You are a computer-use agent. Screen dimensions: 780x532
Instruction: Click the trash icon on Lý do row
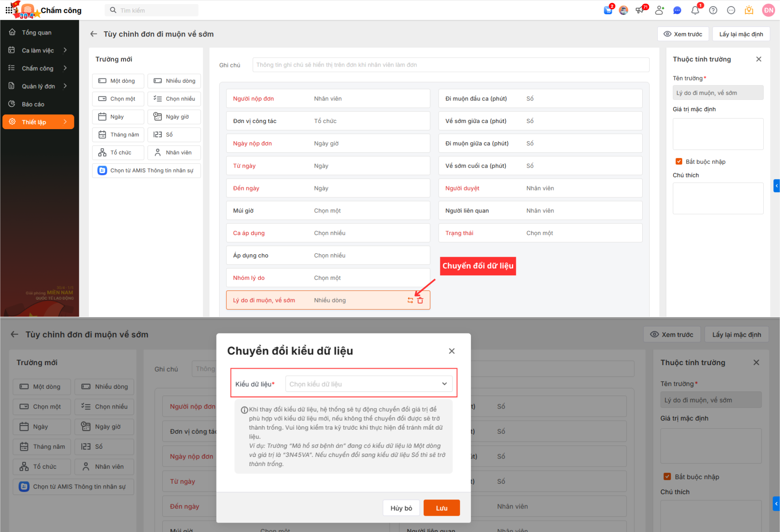tap(420, 300)
